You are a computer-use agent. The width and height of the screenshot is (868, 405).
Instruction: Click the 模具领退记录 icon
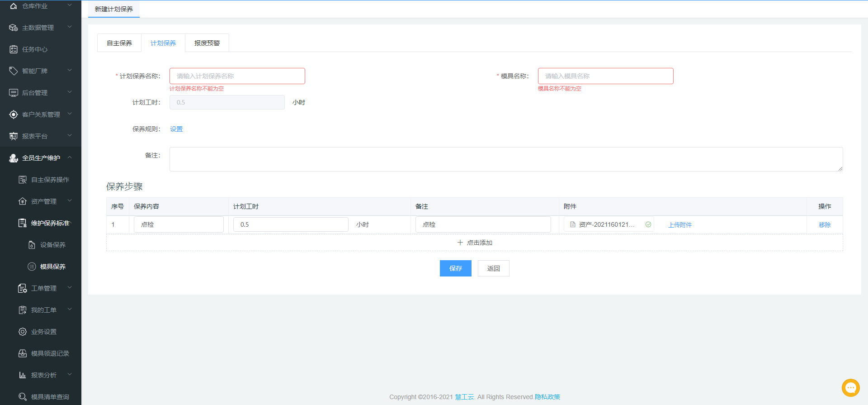pyautogui.click(x=23, y=353)
